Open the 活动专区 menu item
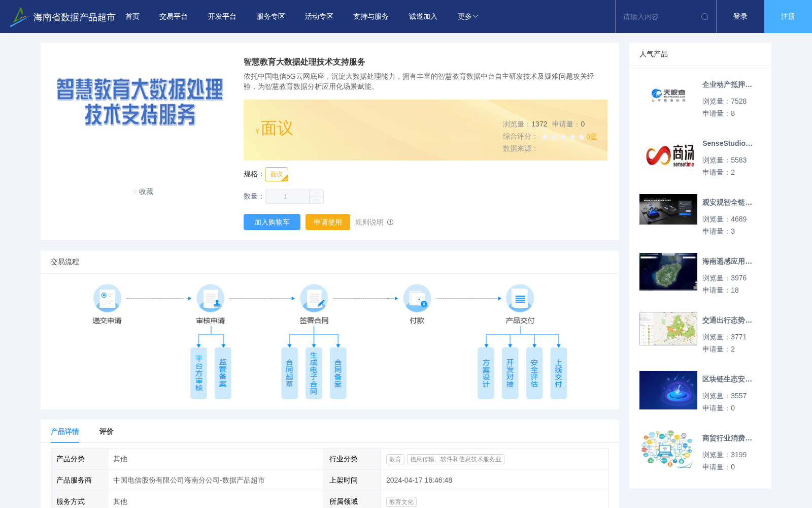The image size is (812, 508). [319, 17]
